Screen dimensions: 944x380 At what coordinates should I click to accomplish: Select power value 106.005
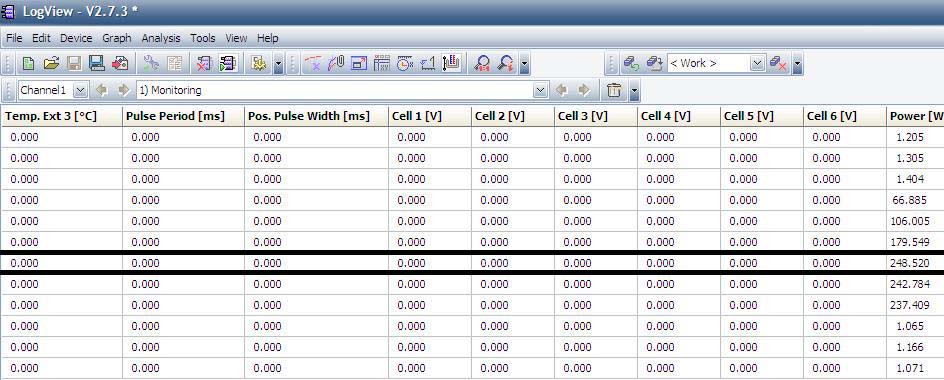(x=910, y=221)
